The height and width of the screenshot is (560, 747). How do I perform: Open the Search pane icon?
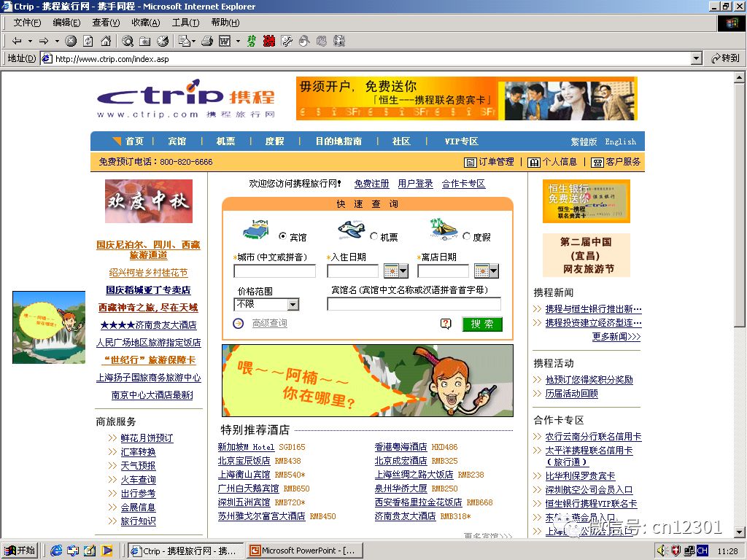pyautogui.click(x=127, y=42)
